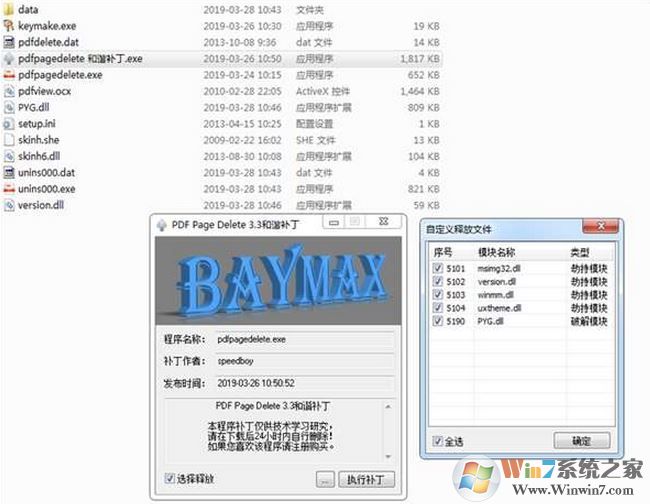Uncheck module 5104 uxtheme.dll
This screenshot has width=650, height=504.
coord(438,308)
